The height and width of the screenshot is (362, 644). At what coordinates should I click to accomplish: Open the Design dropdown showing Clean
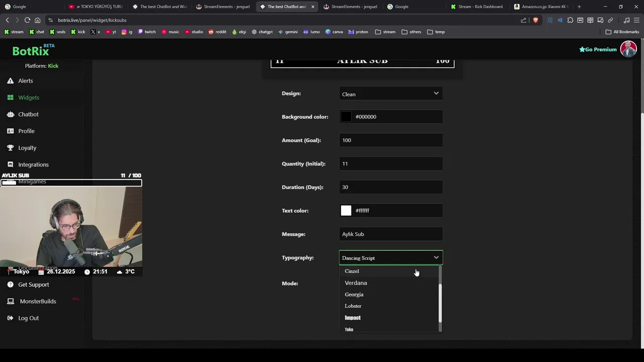391,94
